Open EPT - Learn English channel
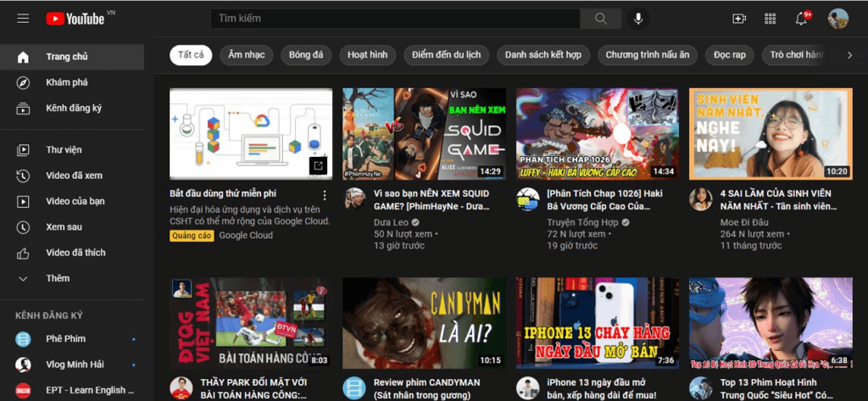The width and height of the screenshot is (868, 401). [72, 390]
